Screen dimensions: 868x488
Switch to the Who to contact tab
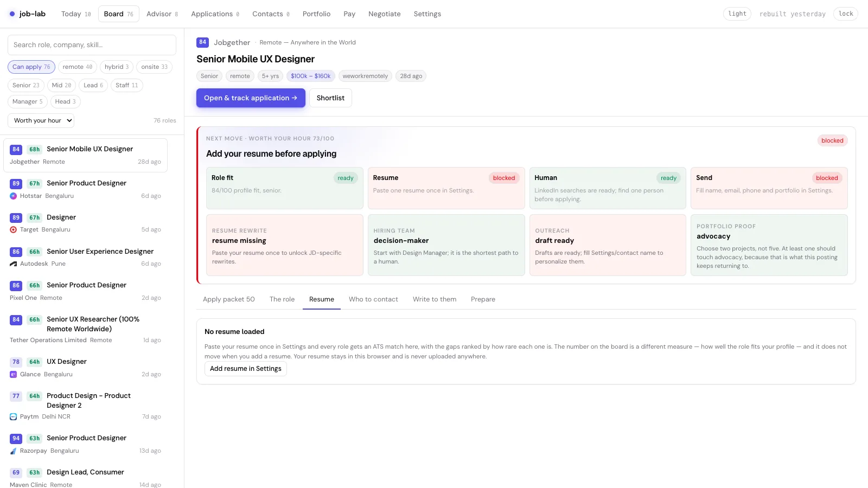(373, 300)
